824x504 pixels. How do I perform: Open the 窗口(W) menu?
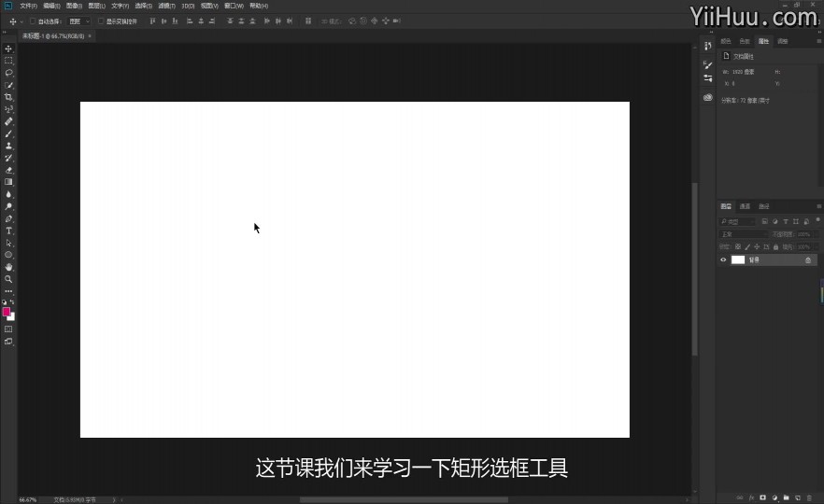[x=234, y=6]
